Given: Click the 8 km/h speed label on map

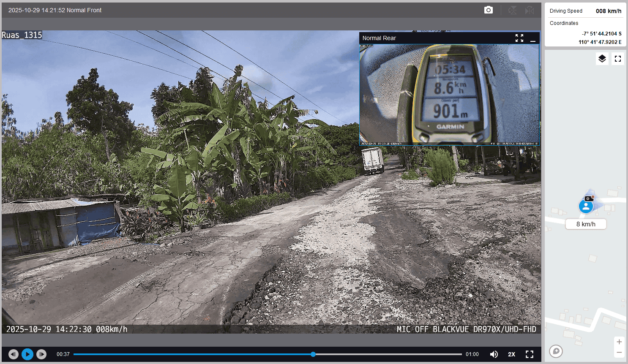Looking at the screenshot, I should [x=586, y=224].
